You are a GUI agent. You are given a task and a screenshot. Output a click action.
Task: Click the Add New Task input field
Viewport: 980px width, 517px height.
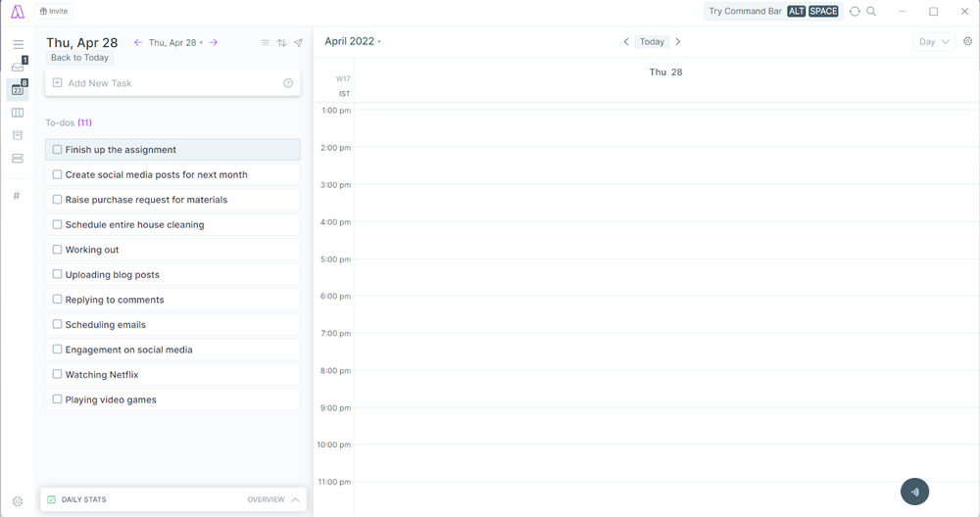pyautogui.click(x=172, y=83)
